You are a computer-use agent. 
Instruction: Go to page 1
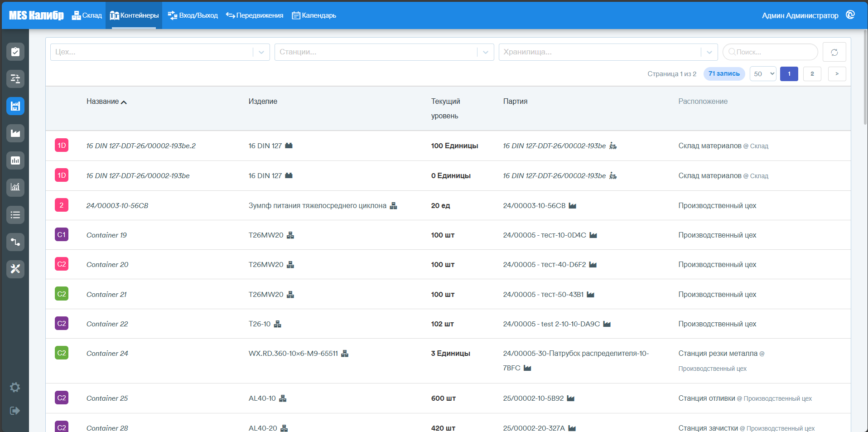[789, 74]
